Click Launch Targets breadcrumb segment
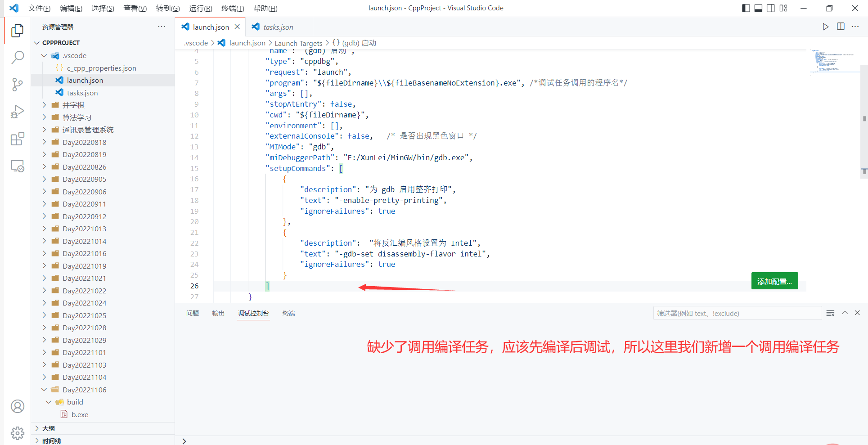 (x=298, y=43)
